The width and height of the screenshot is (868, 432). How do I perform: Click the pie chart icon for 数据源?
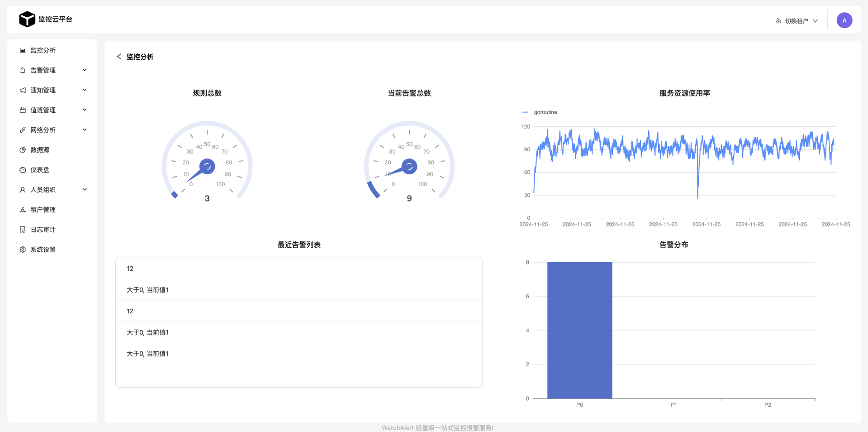(x=23, y=150)
